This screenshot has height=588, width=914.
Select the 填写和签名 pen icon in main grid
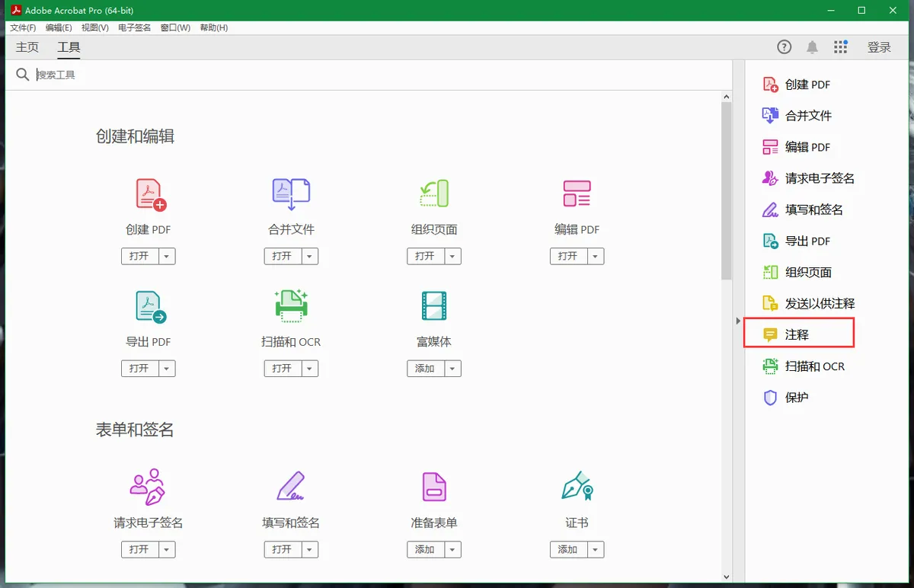pyautogui.click(x=291, y=486)
